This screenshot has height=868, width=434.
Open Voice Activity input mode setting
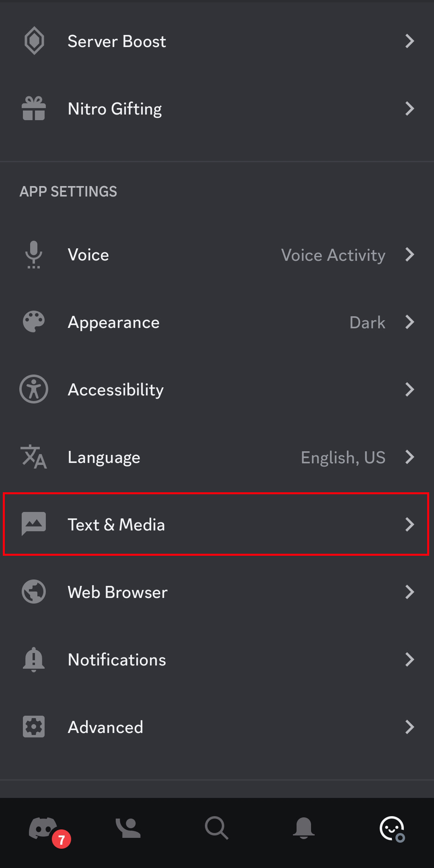pyautogui.click(x=333, y=255)
